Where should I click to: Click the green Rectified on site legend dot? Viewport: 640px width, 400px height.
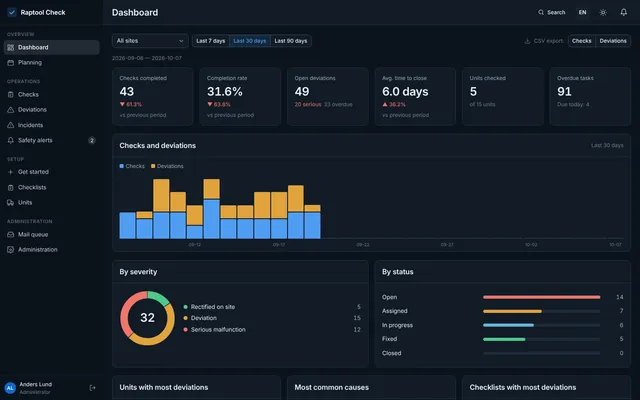[186, 307]
